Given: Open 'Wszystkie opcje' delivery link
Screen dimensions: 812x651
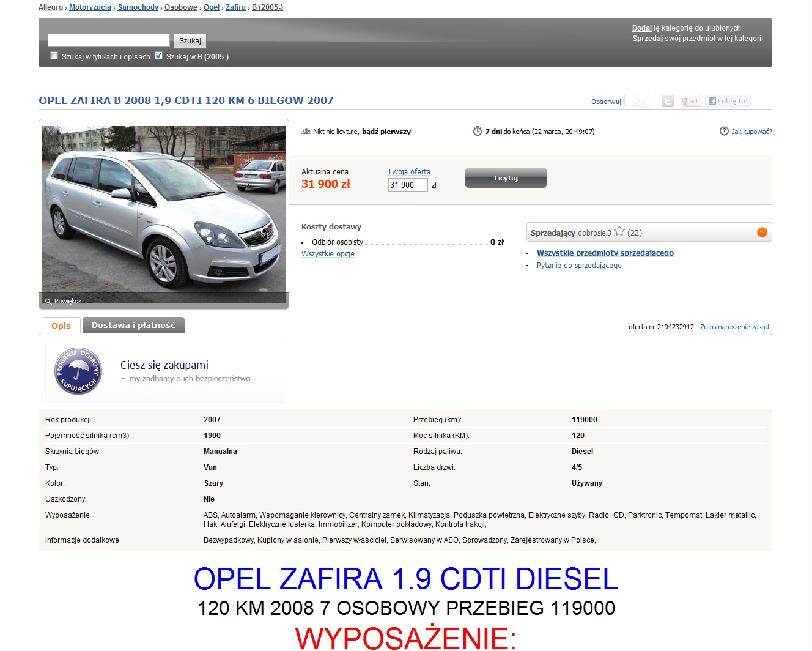Looking at the screenshot, I should tap(328, 254).
